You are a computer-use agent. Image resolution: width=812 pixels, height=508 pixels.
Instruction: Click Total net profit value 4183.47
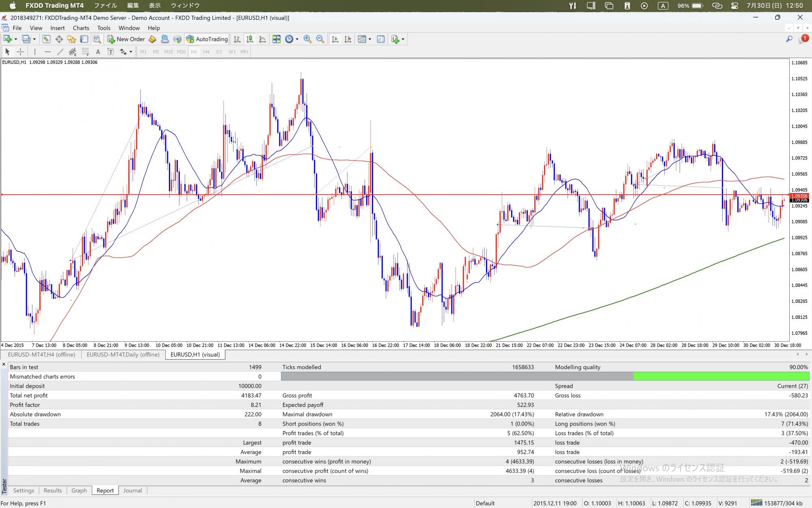coord(251,395)
